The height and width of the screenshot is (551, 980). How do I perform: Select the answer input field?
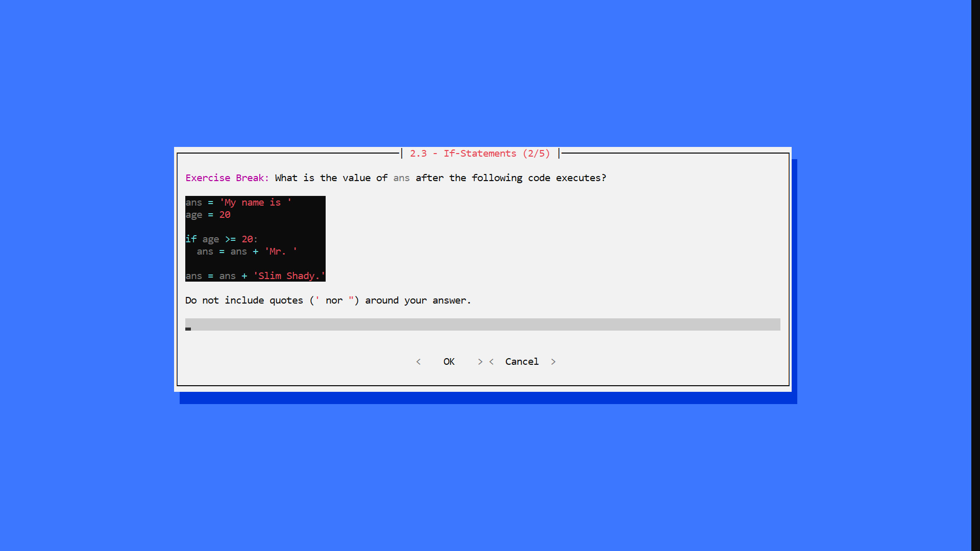(482, 324)
